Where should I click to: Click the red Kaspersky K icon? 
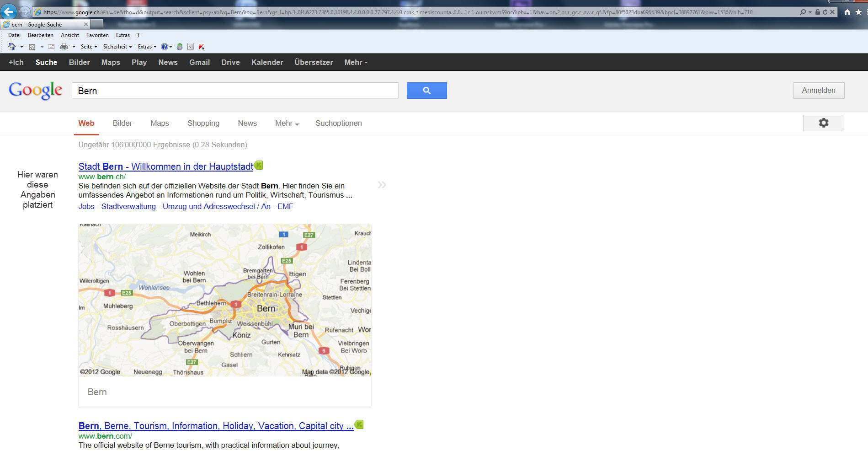[x=202, y=47]
